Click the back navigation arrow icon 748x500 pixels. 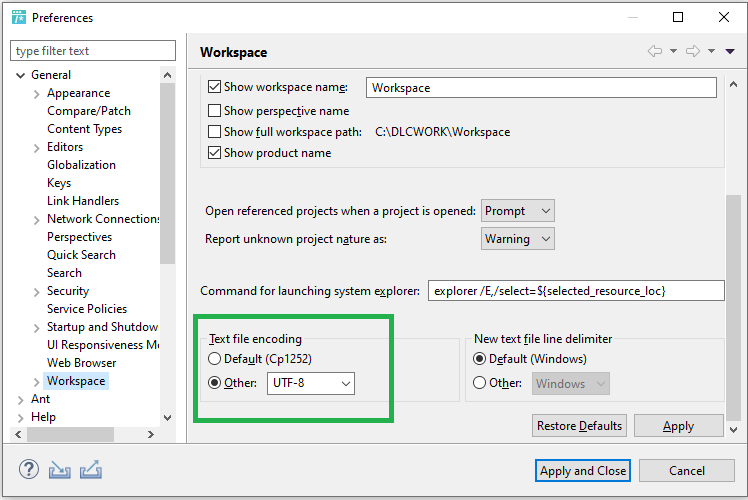click(655, 52)
